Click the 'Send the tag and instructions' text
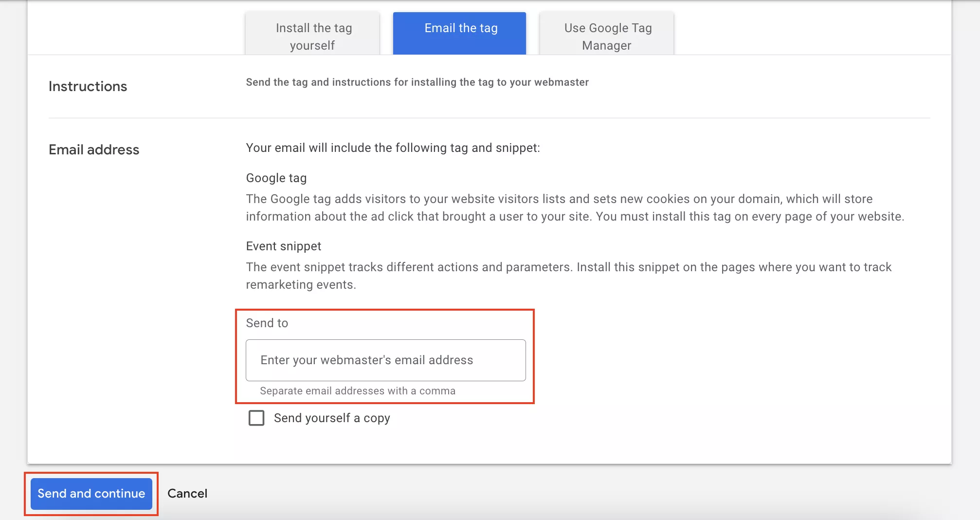The image size is (980, 520). tap(417, 82)
